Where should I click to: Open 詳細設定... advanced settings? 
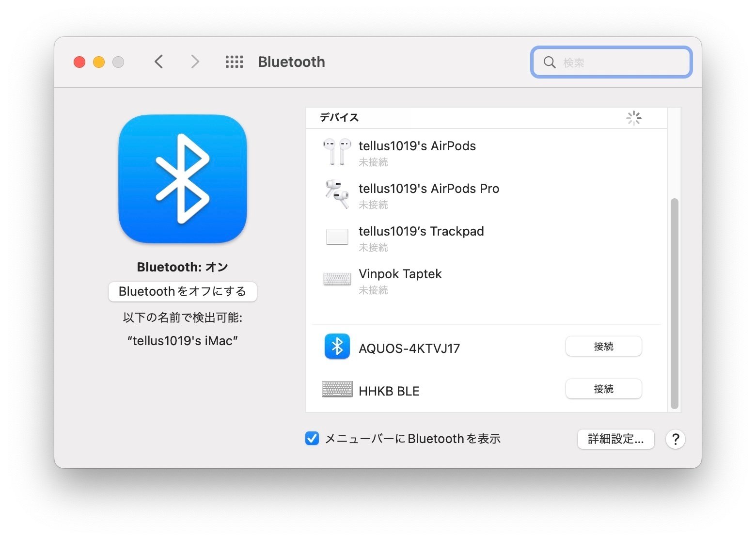pos(616,439)
